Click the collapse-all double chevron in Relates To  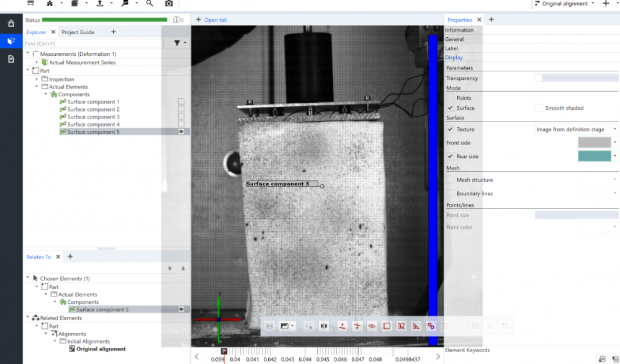183,269
